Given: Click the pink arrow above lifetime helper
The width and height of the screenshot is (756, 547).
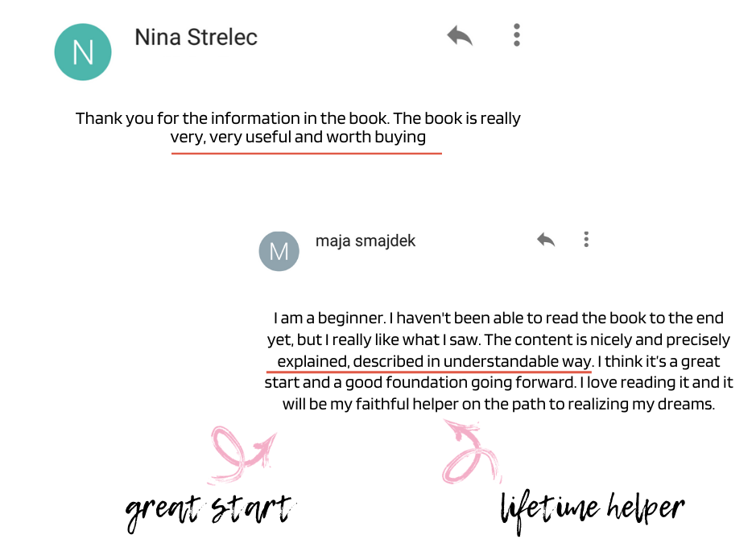Looking at the screenshot, I should point(473,451).
